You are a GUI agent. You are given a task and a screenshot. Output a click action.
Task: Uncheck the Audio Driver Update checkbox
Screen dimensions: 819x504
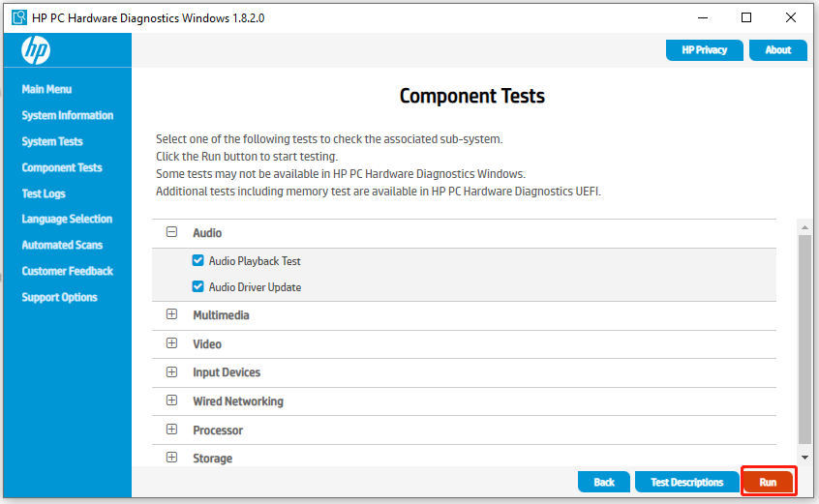click(x=198, y=287)
